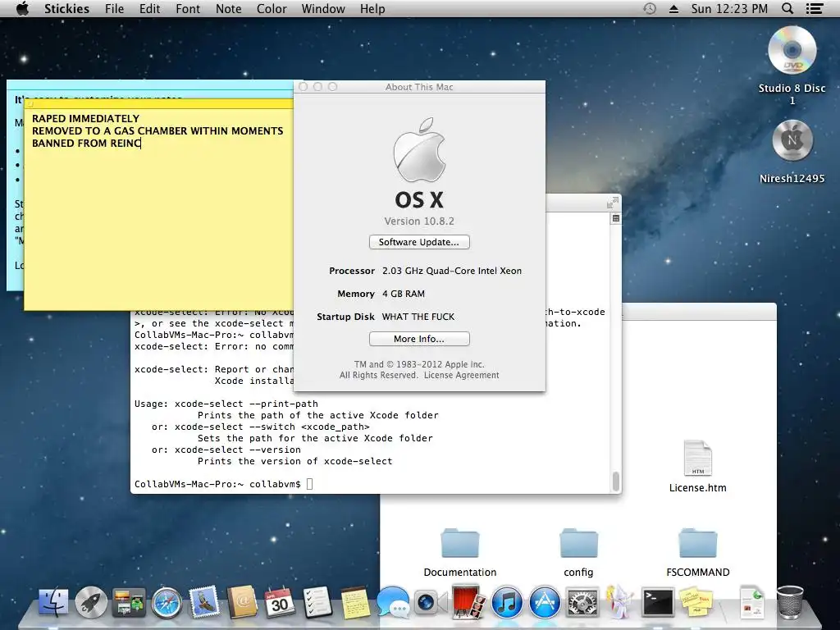Screen dimensions: 840x630
Task: Open Photo Booth from the Dock
Action: tap(468, 602)
